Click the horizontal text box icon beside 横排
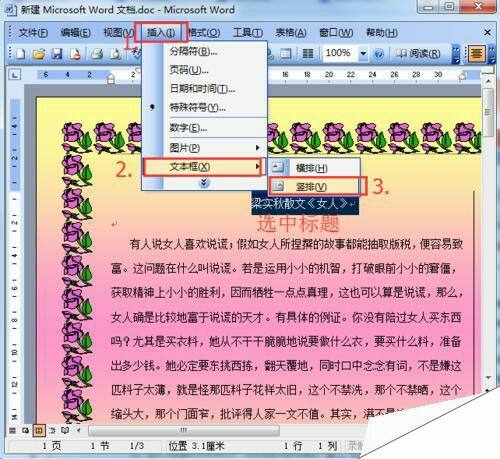The height and width of the screenshot is (459, 500). click(277, 167)
